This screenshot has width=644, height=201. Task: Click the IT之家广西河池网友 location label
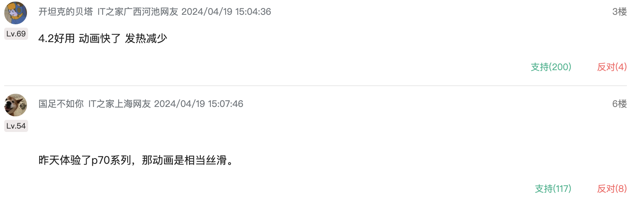(x=138, y=12)
